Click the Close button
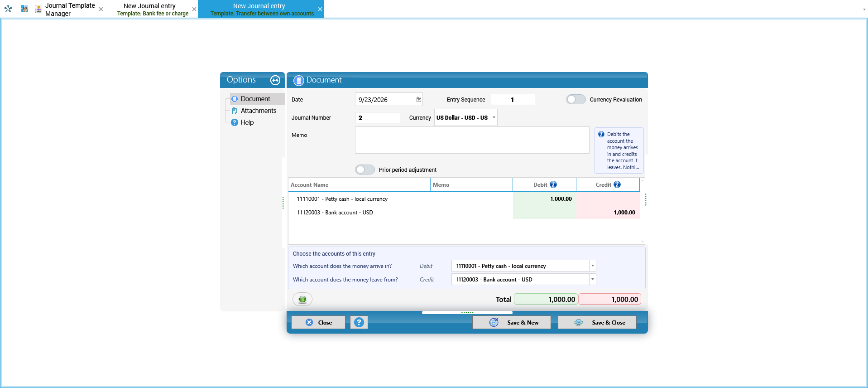Image resolution: width=868 pixels, height=388 pixels. tap(318, 322)
